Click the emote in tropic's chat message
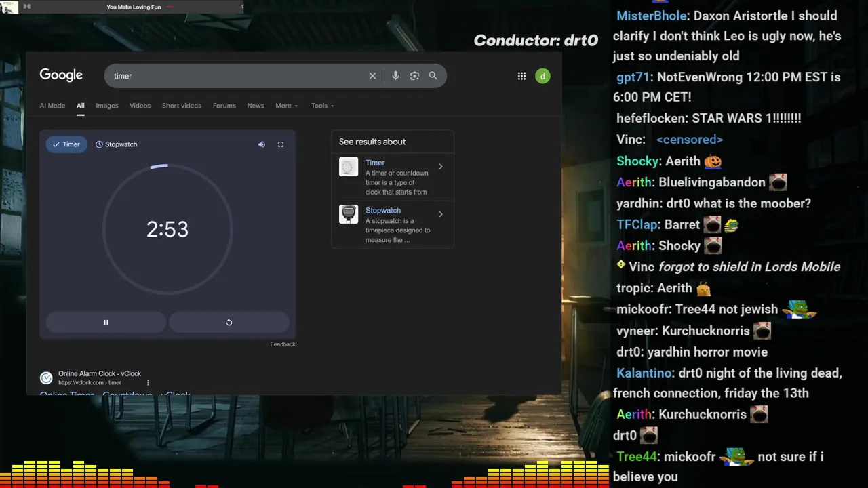Screen dimensions: 868x488 [x=703, y=288]
